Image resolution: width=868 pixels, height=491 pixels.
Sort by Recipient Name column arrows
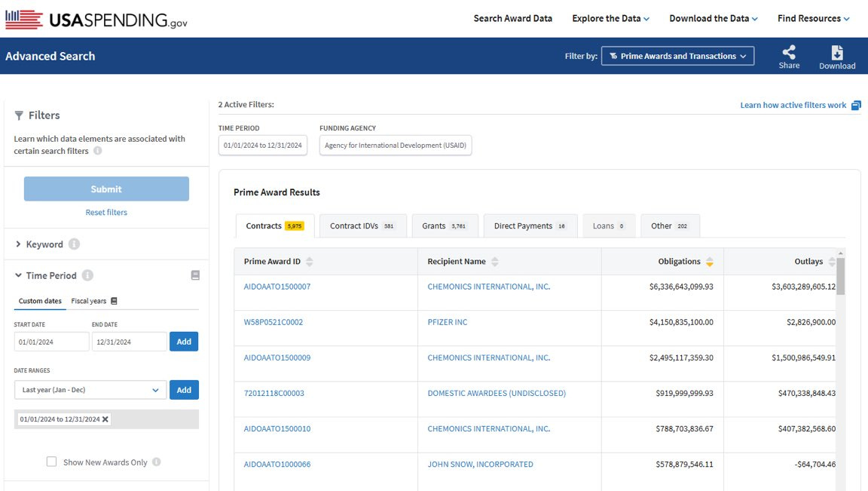coord(495,262)
